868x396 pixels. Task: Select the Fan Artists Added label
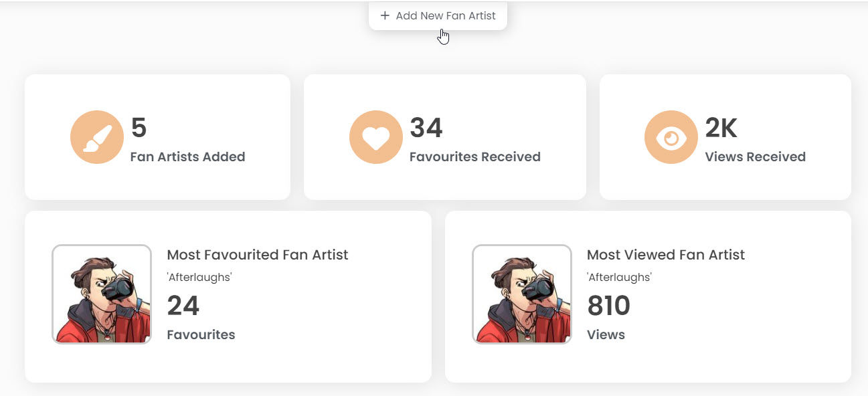point(187,157)
